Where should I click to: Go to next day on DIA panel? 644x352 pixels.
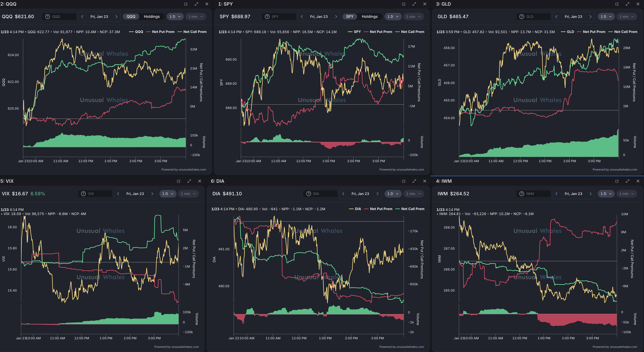coord(377,194)
